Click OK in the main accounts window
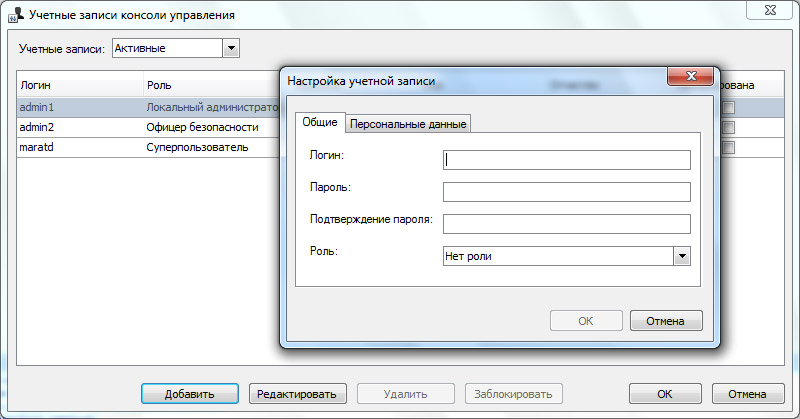The image size is (800, 419). click(665, 394)
